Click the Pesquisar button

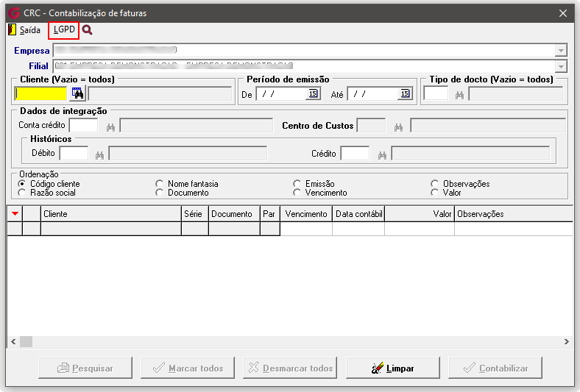click(85, 368)
